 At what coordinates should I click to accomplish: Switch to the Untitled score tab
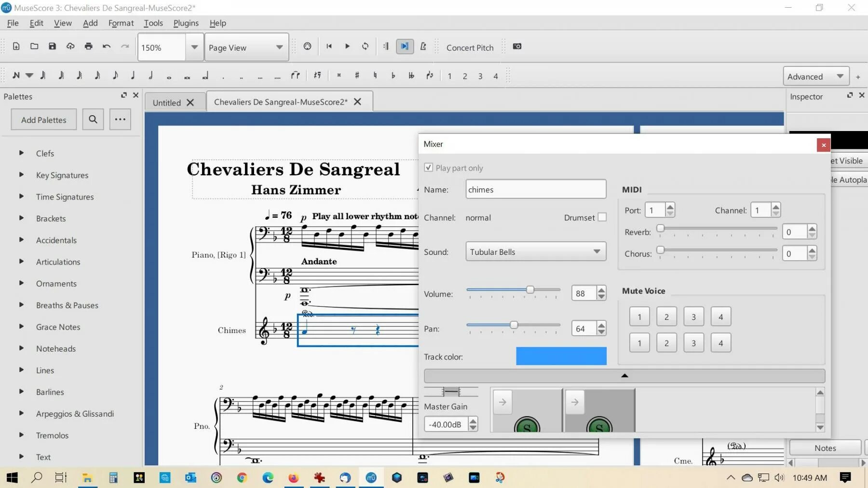tap(166, 103)
